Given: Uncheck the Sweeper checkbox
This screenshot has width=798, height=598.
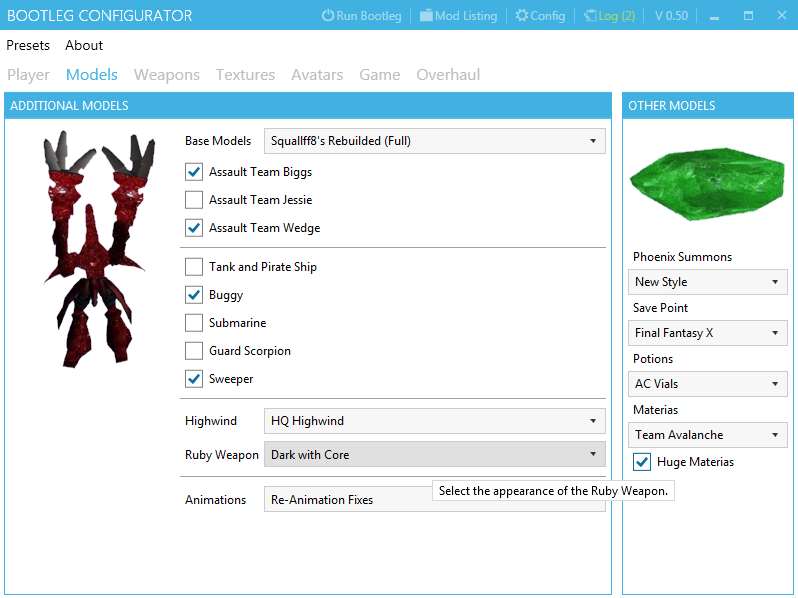Looking at the screenshot, I should 194,379.
